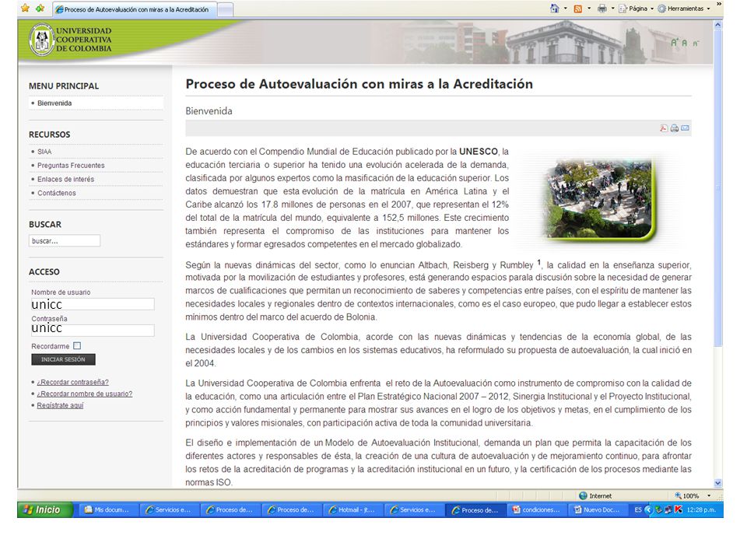This screenshot has height=560, width=747.
Task: Click the article print icon
Action: tap(674, 128)
